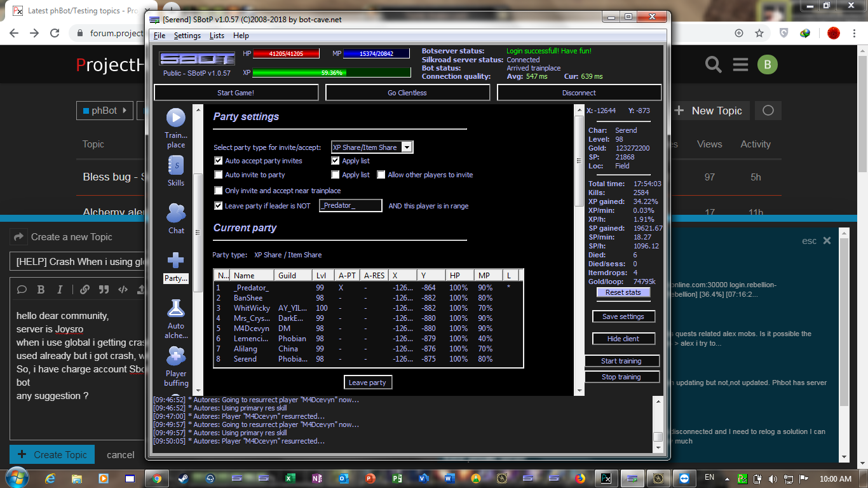Open the Skills sidebar section

point(176,166)
